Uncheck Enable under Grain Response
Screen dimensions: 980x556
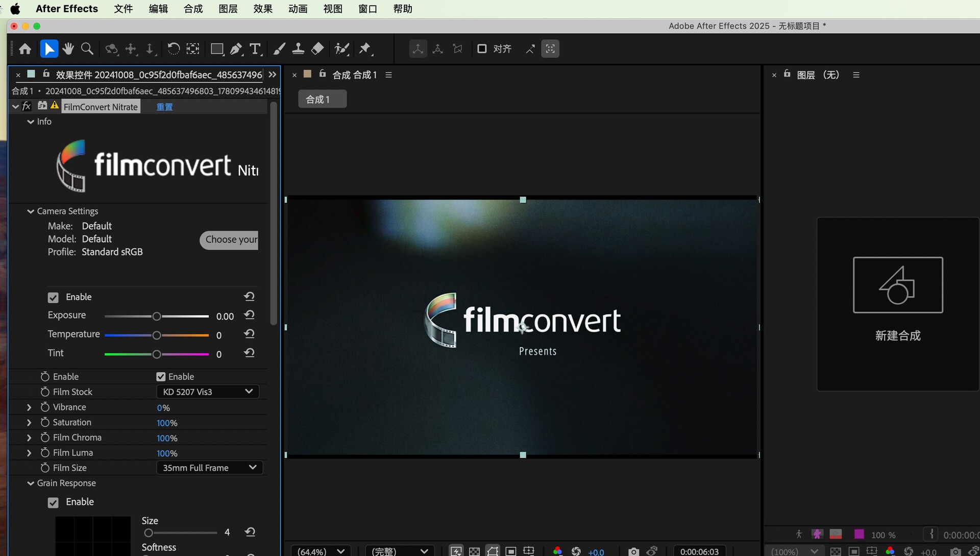tap(53, 503)
